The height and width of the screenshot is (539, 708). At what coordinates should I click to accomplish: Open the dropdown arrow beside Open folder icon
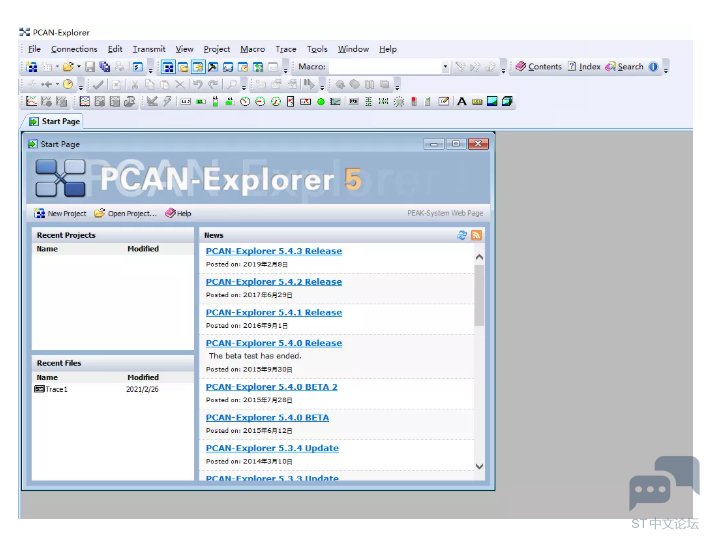(79, 67)
